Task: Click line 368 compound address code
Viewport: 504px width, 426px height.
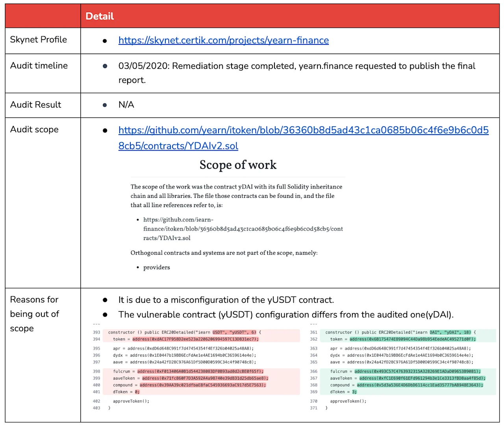Action: click(407, 385)
